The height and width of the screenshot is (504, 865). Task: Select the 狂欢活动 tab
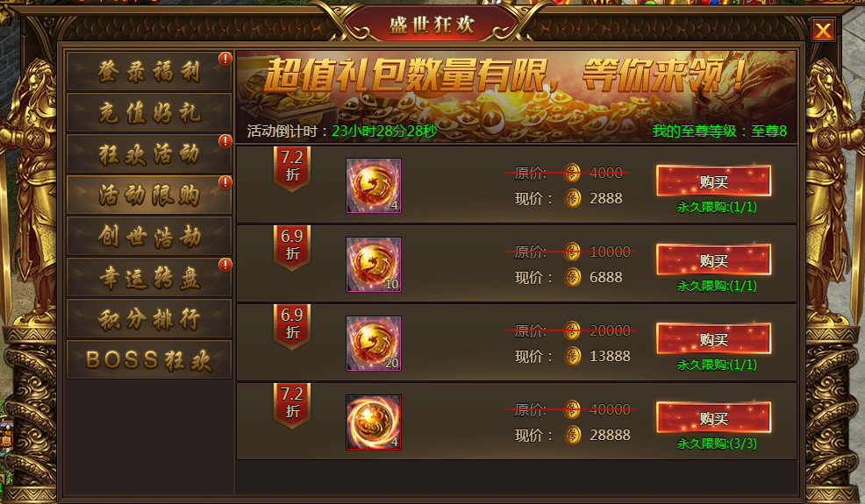pos(149,153)
